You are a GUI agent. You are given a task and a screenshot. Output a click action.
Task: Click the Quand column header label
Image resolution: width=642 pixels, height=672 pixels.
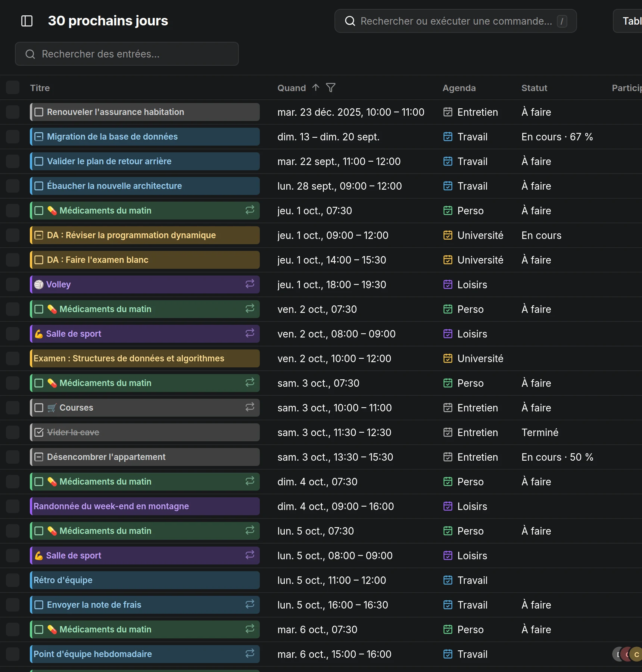click(x=292, y=88)
